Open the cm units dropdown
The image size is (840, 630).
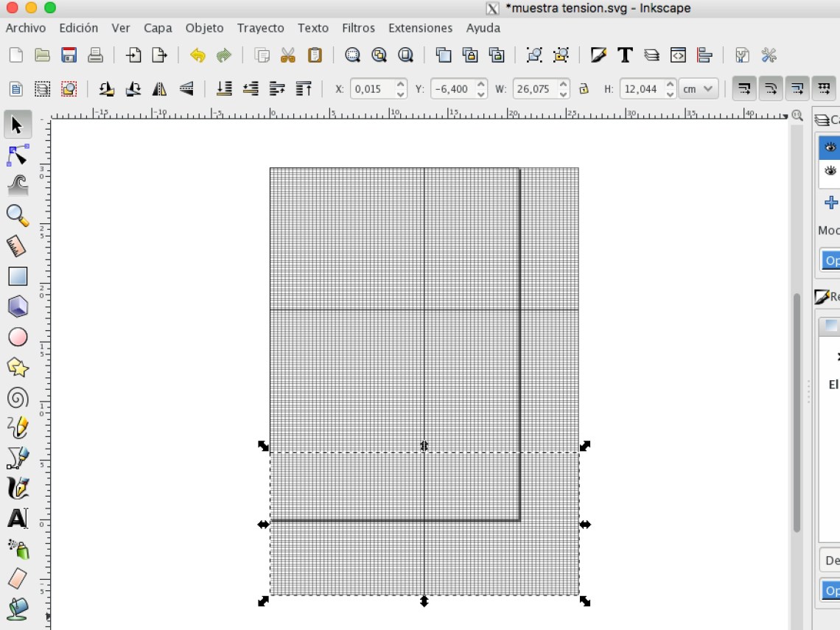697,88
